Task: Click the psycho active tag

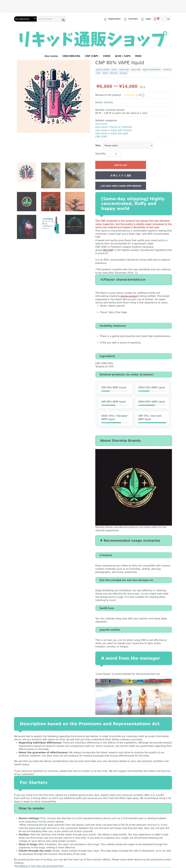Action: point(103,70)
